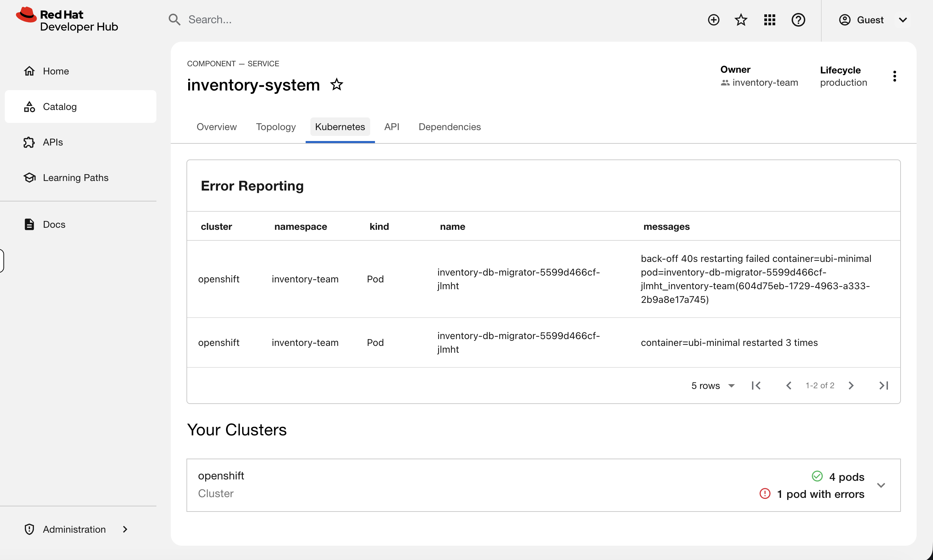Click the Catalog shapes icon
This screenshot has height=560, width=933.
click(x=29, y=107)
